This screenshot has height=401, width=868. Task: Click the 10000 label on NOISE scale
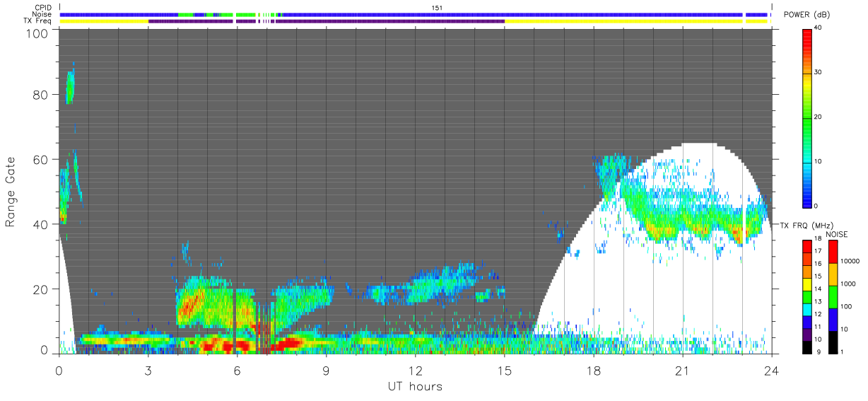click(x=851, y=261)
